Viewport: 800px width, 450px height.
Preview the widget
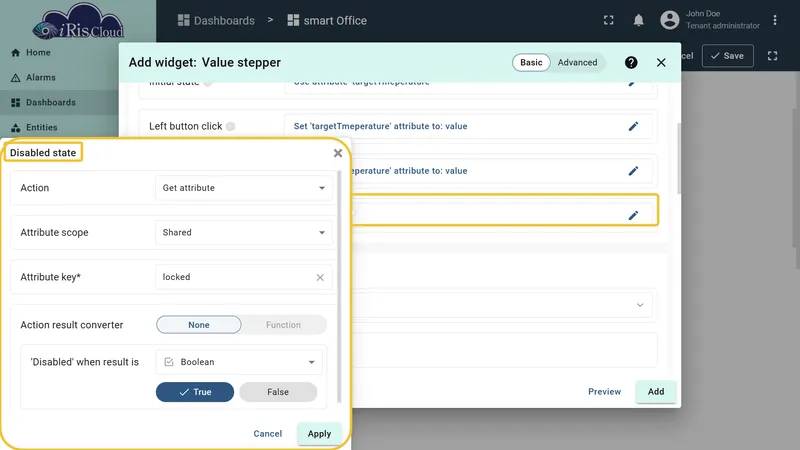pos(604,391)
